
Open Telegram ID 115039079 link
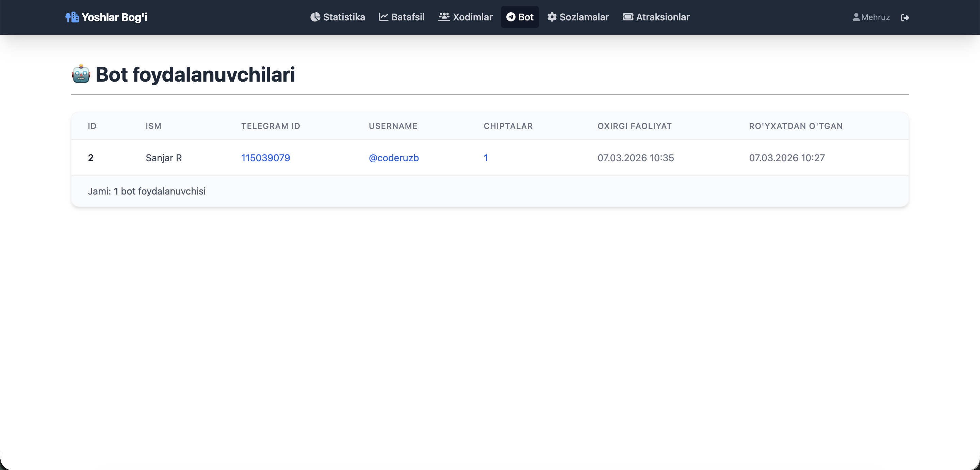pyautogui.click(x=265, y=158)
